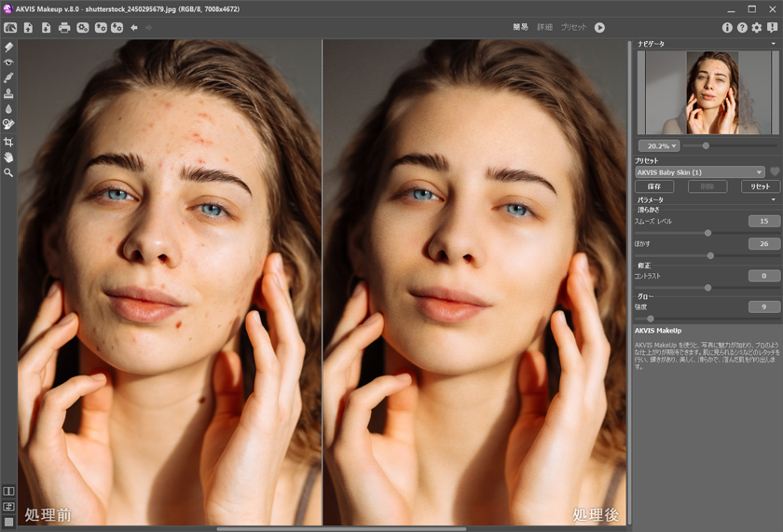
Task: Switch to プリセット mode tab
Action: [x=573, y=27]
